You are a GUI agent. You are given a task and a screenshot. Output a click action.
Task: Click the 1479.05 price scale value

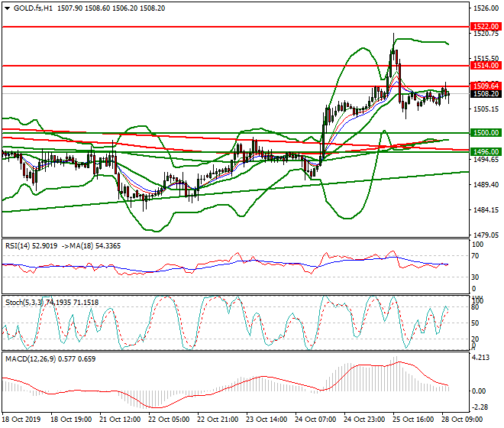pos(486,235)
